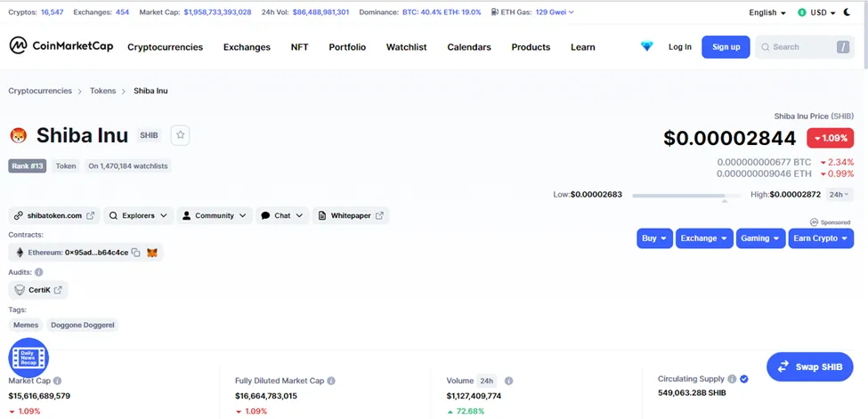Screen dimensions: 868x419
Task: Click the 549,063.28B SHIB supply value
Action: 692,393
